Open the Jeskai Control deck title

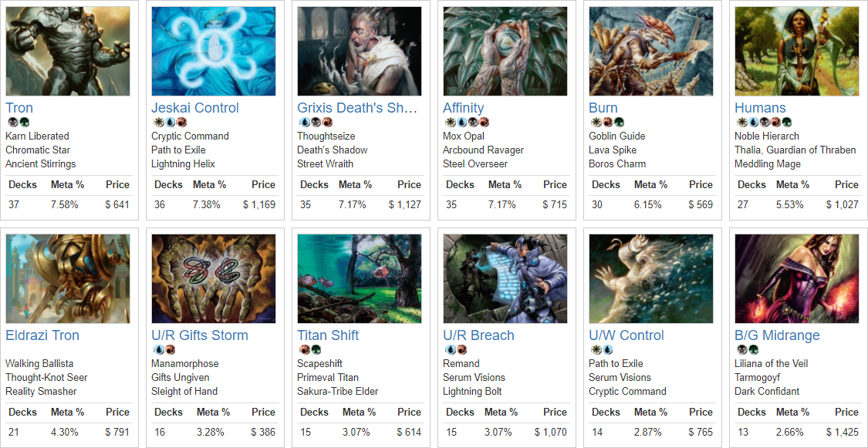[x=195, y=108]
